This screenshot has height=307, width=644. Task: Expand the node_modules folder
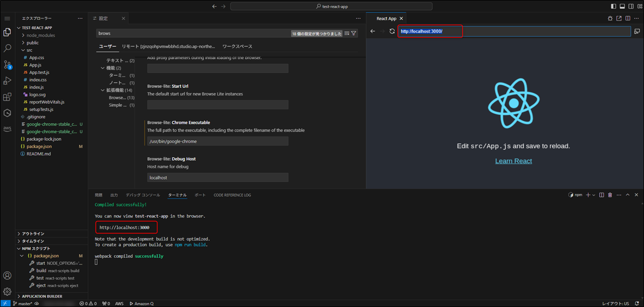40,35
